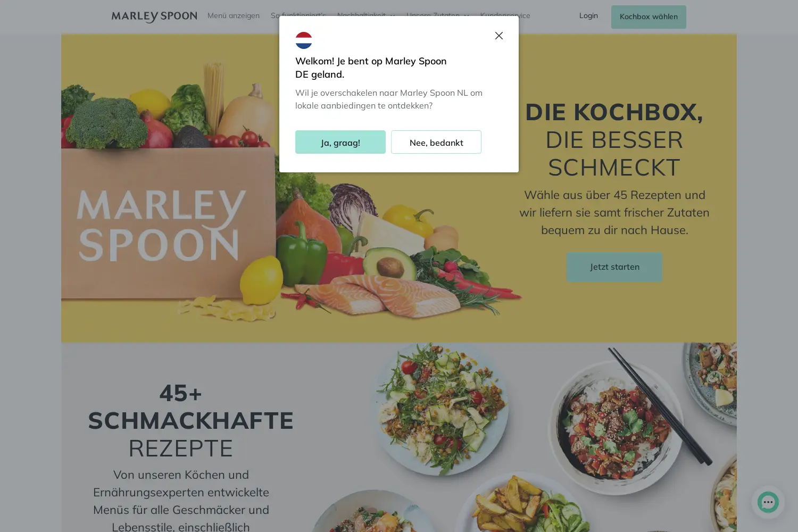798x532 pixels.
Task: Open the Login page
Action: coord(588,15)
